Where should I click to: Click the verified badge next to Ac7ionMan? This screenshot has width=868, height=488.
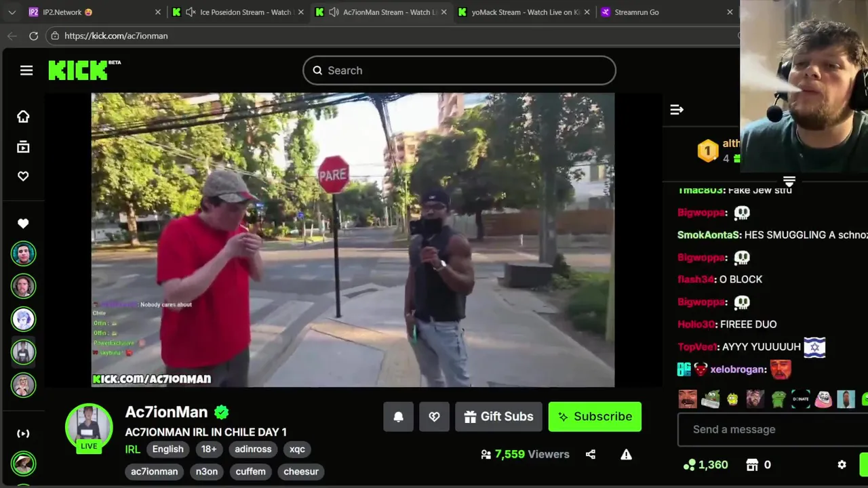click(x=222, y=412)
